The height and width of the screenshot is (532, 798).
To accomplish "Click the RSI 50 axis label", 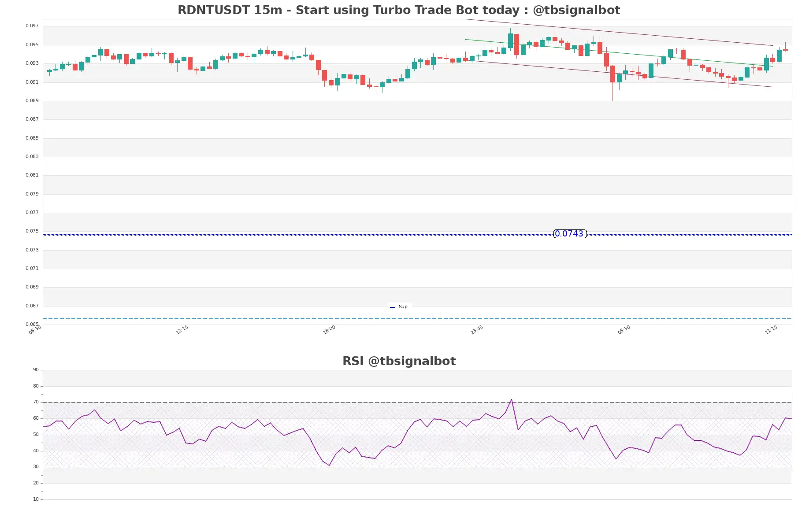I will (36, 434).
